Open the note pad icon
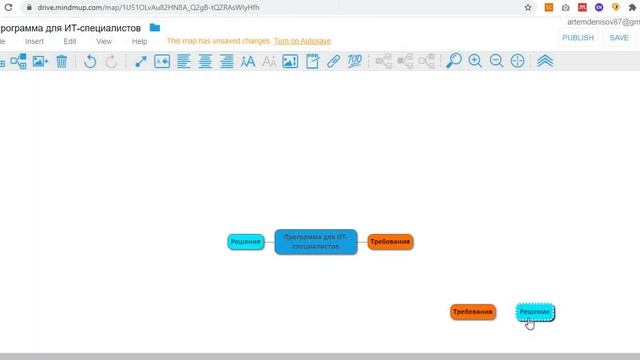 [312, 61]
